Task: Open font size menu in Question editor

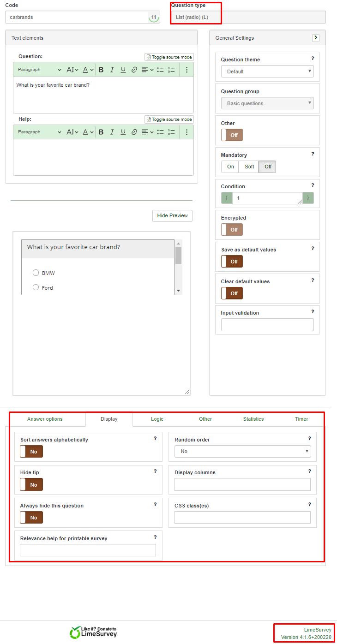Action: (x=72, y=70)
